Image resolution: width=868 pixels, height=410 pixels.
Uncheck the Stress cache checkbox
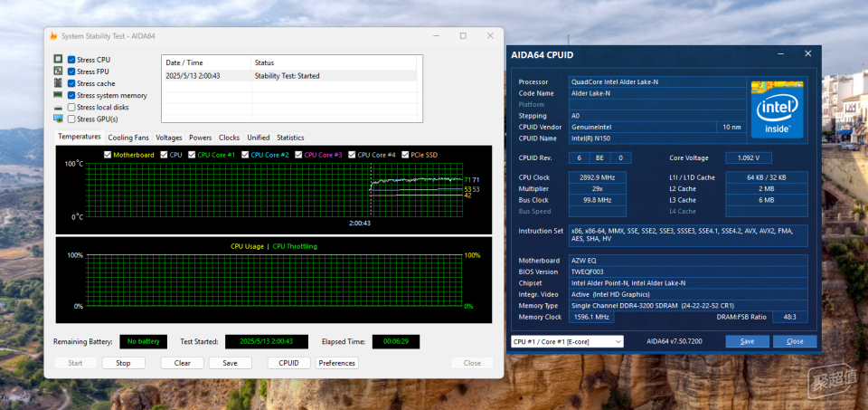pyautogui.click(x=71, y=83)
